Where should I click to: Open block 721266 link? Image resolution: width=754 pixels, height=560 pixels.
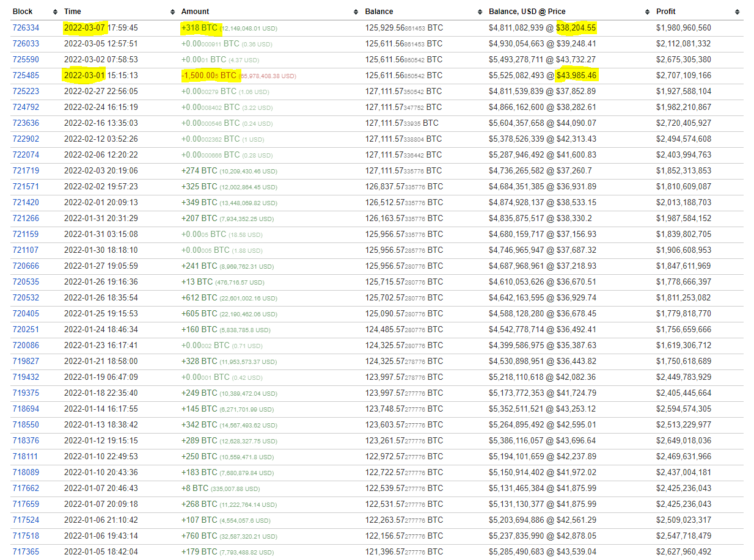pos(26,219)
